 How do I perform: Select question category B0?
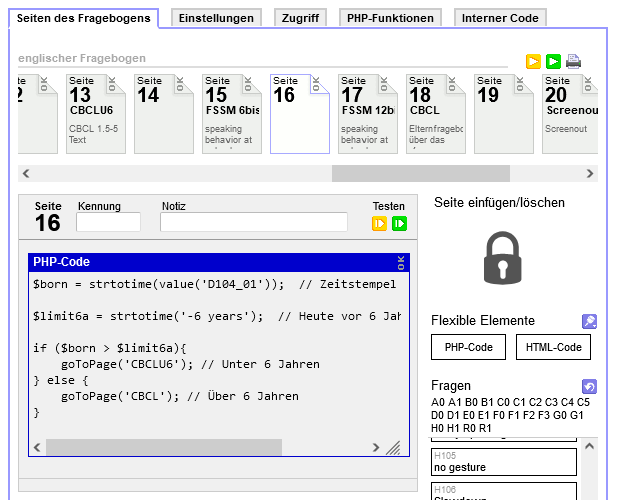coord(471,402)
